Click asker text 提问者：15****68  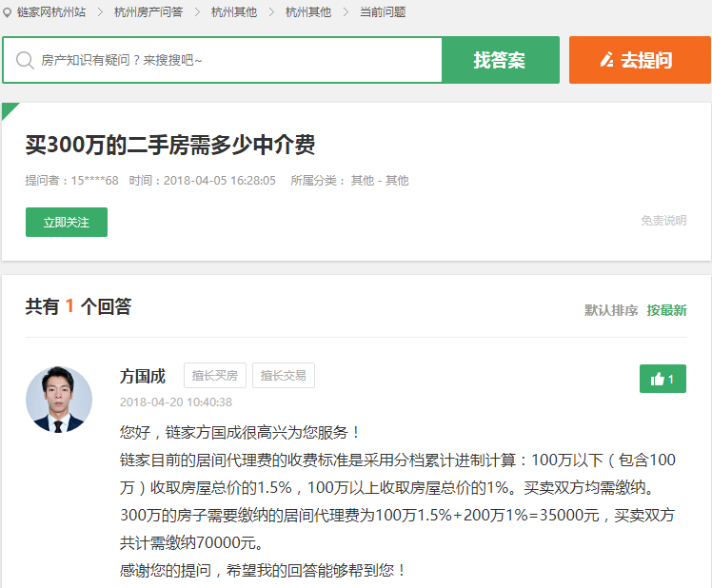point(71,181)
